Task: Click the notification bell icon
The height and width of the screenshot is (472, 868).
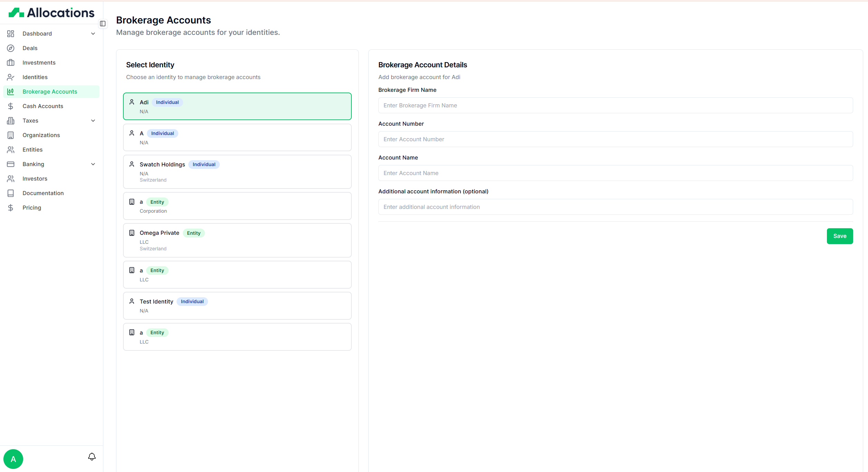Action: tap(92, 457)
